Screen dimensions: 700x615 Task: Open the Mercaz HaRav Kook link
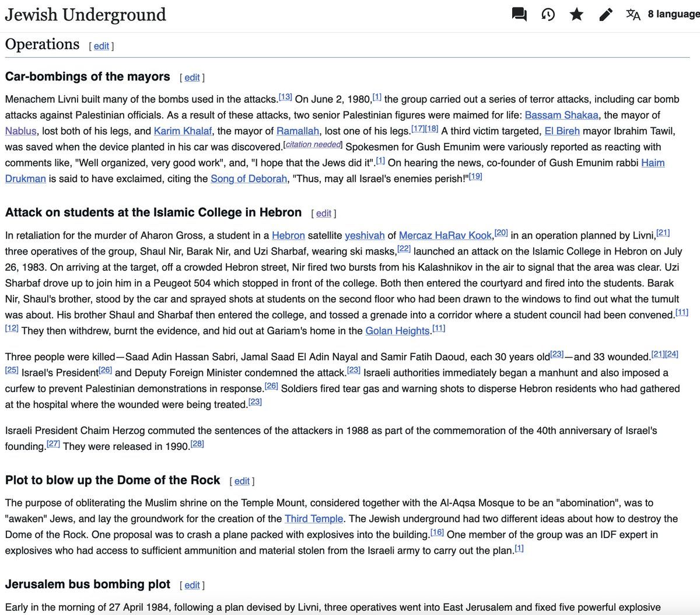point(445,235)
